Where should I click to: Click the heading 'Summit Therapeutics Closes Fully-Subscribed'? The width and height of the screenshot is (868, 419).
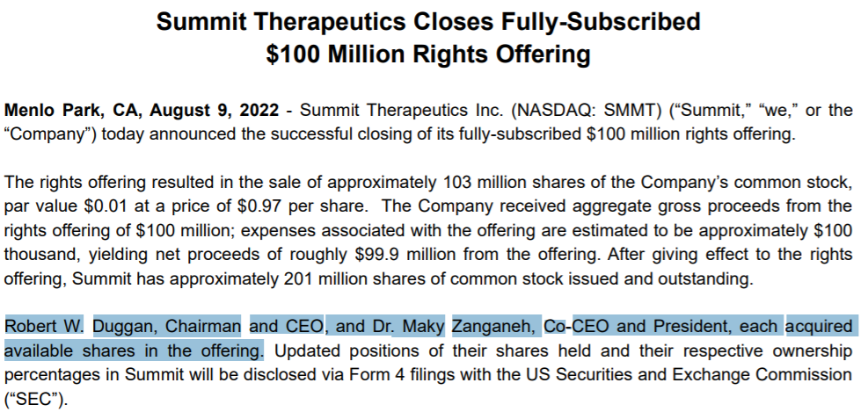[428, 22]
